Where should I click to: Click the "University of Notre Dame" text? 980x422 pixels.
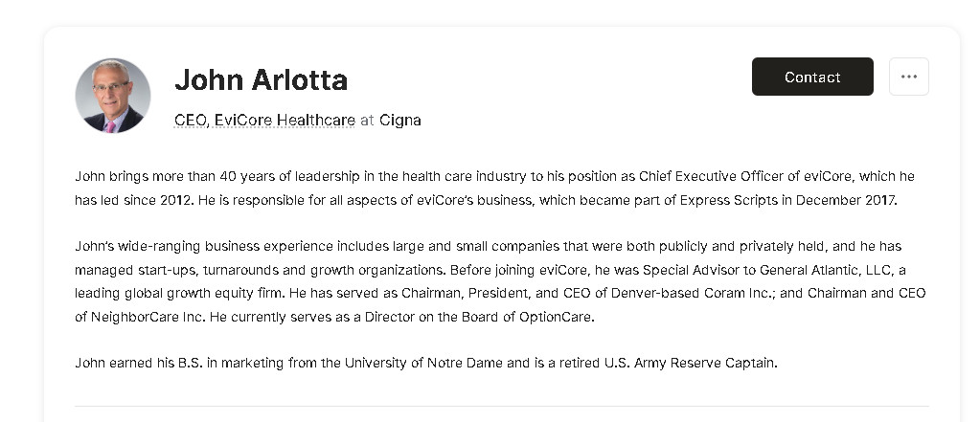point(423,363)
